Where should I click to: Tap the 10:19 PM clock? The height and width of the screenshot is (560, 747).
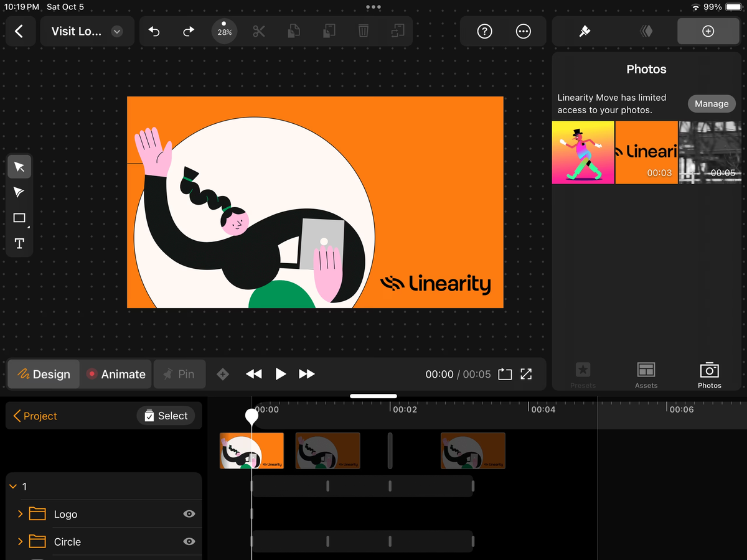click(x=22, y=7)
